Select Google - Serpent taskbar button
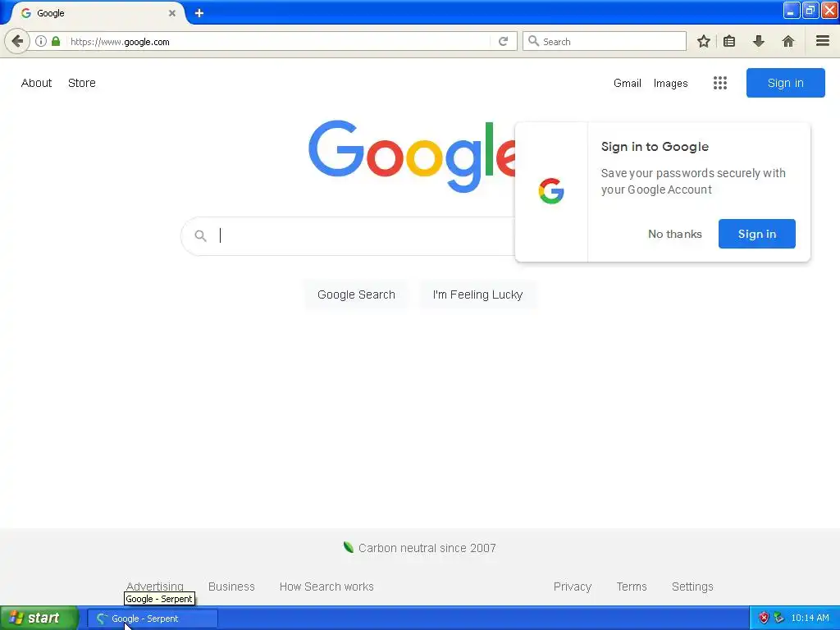 click(x=153, y=619)
